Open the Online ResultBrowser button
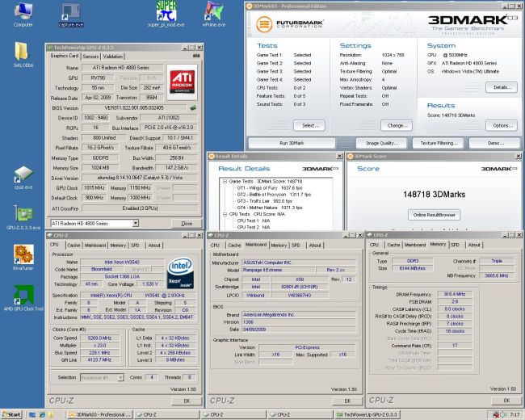This screenshot has width=525, height=420. (x=434, y=215)
